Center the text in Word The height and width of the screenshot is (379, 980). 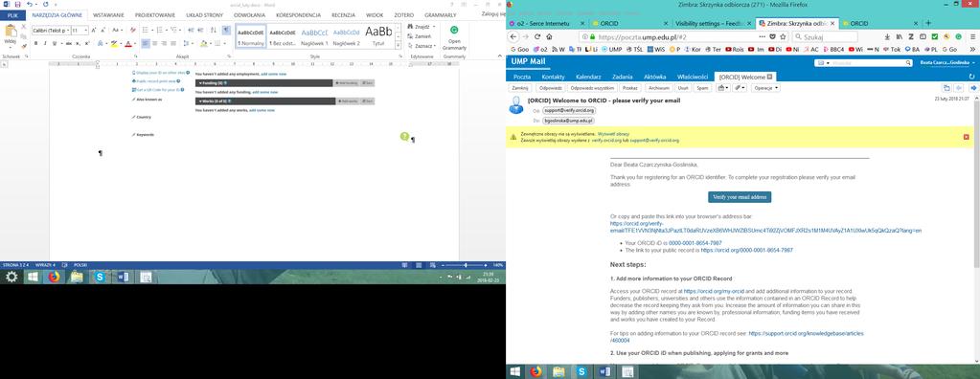[154, 44]
